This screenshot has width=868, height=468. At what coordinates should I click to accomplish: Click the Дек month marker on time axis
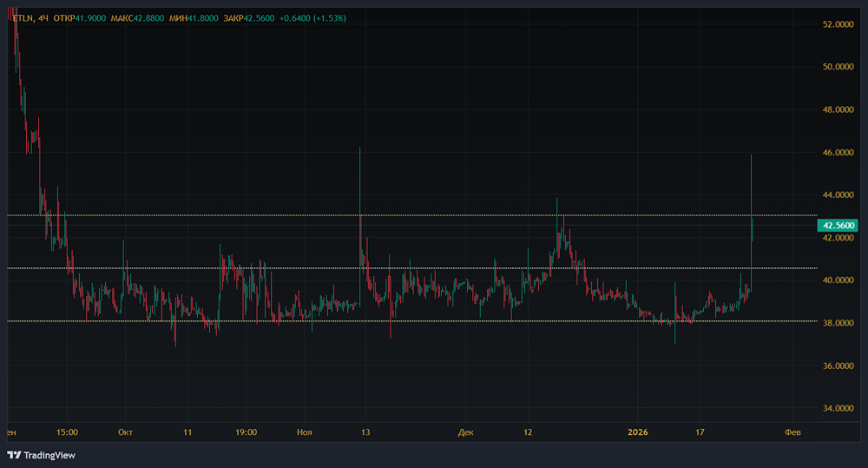click(x=465, y=432)
